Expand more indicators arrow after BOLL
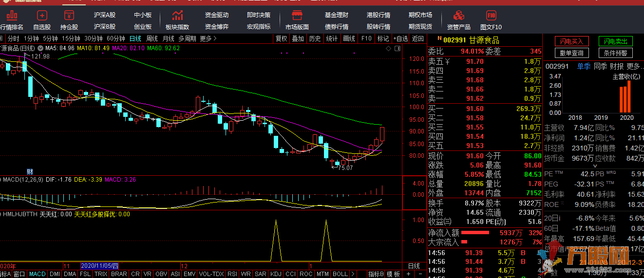 353,274
